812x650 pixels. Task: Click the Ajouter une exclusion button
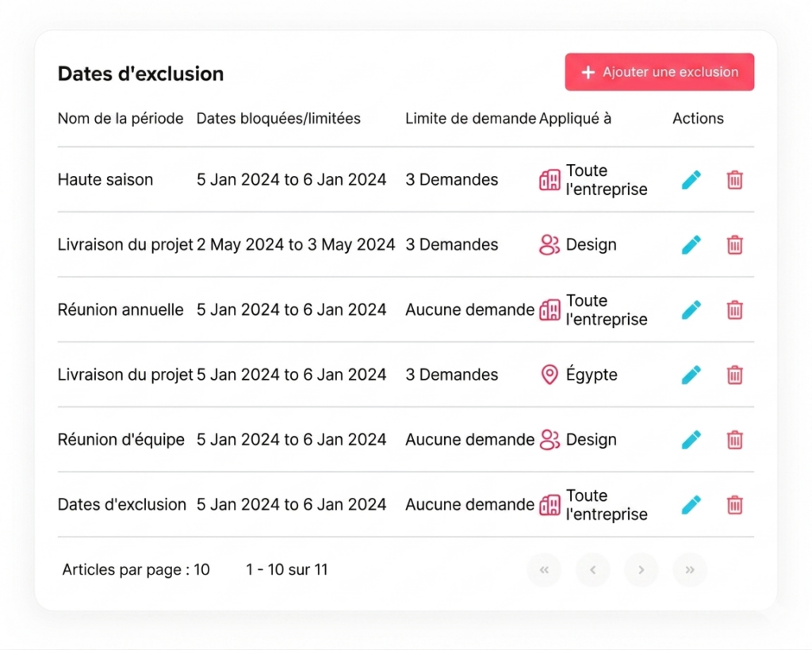659,72
